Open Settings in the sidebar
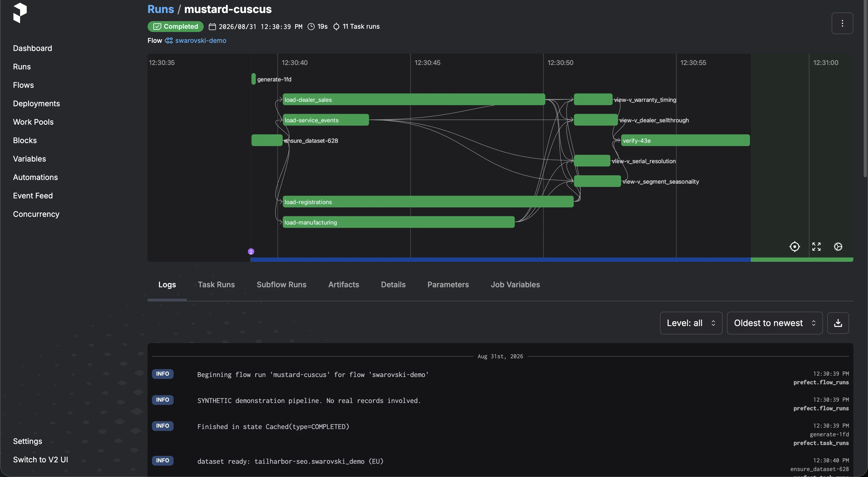 tap(27, 441)
